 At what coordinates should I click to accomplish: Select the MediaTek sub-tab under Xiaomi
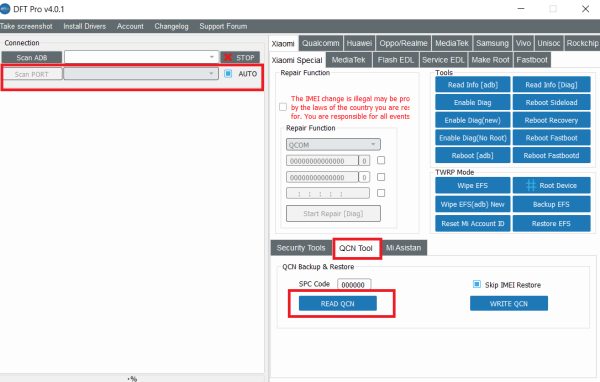pos(349,60)
